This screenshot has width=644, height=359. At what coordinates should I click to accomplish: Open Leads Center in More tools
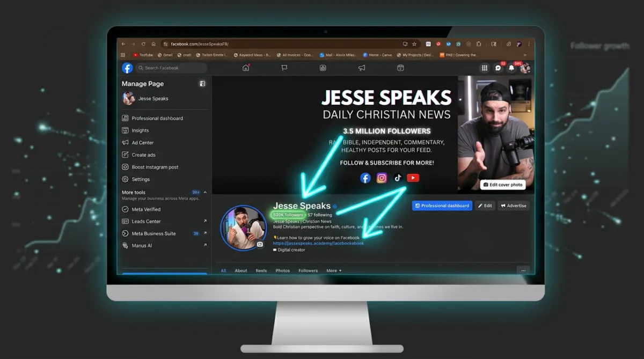[164, 221]
